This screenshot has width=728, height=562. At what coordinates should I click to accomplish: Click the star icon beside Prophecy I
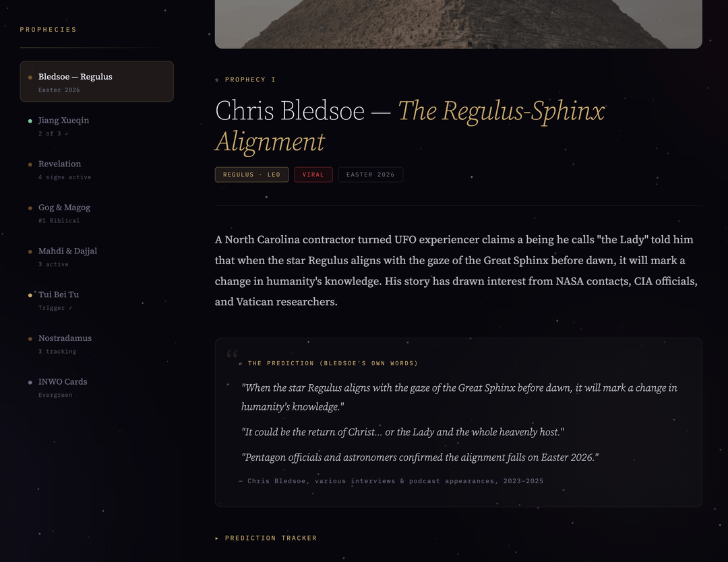[x=217, y=80]
